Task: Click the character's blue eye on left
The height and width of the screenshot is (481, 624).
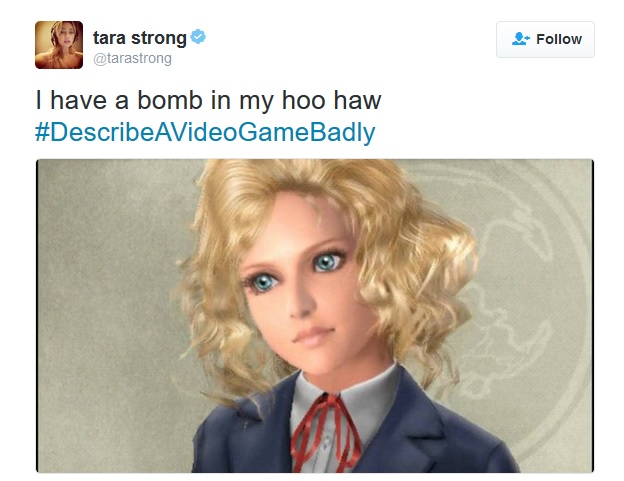Action: tap(263, 282)
